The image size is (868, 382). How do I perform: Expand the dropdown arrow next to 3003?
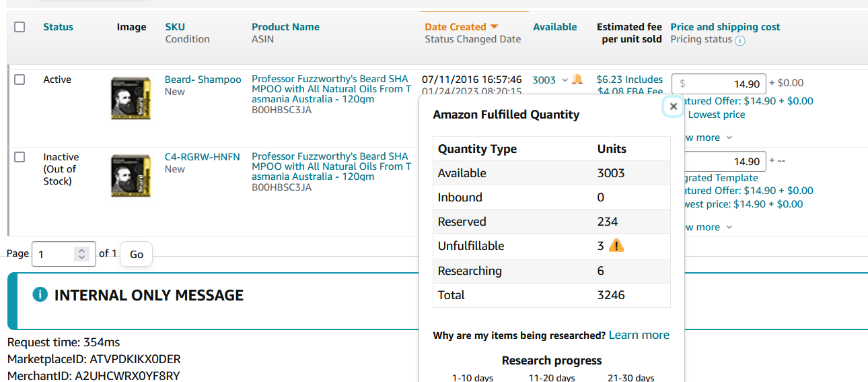(x=565, y=80)
